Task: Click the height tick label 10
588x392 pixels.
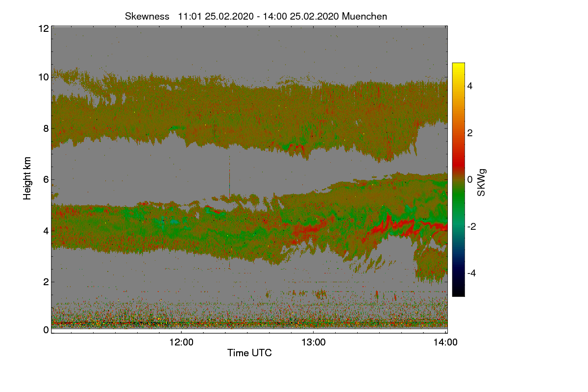Action: [43, 77]
